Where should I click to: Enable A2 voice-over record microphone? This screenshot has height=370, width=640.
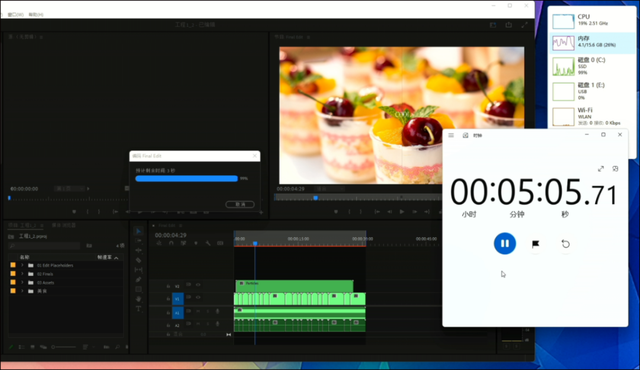click(x=218, y=324)
